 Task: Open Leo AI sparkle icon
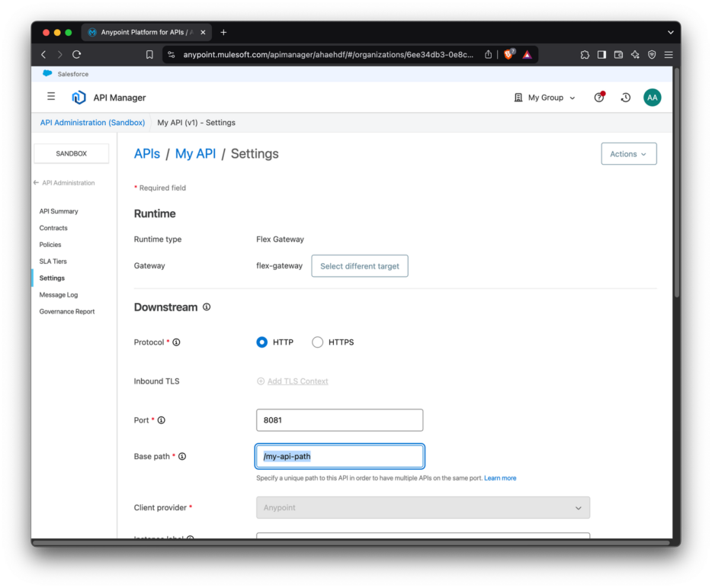tap(635, 54)
